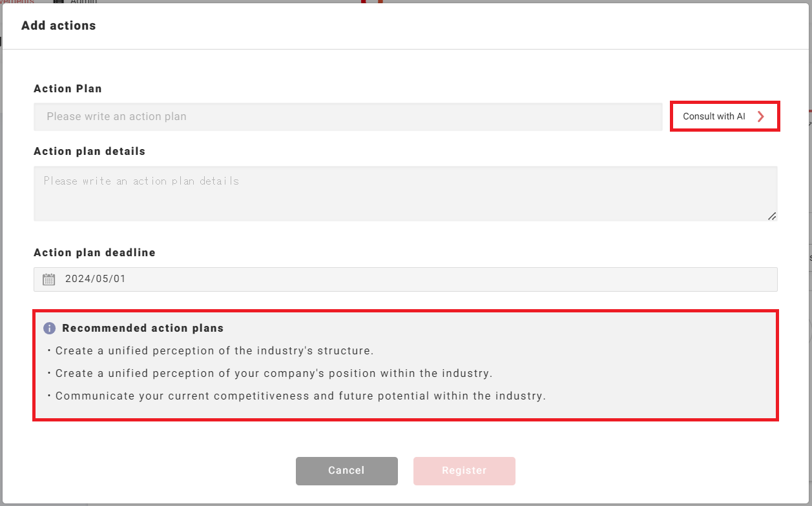
Task: Click the red chevron arrow on Consult with AI
Action: point(761,117)
